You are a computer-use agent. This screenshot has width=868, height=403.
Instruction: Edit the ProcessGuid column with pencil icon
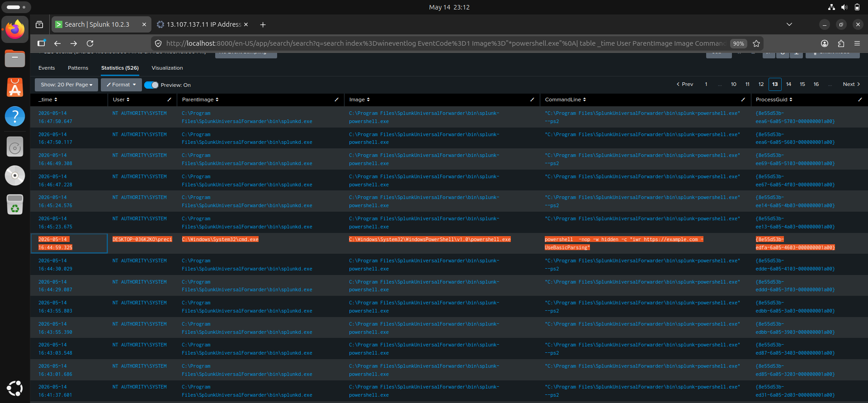tap(860, 100)
